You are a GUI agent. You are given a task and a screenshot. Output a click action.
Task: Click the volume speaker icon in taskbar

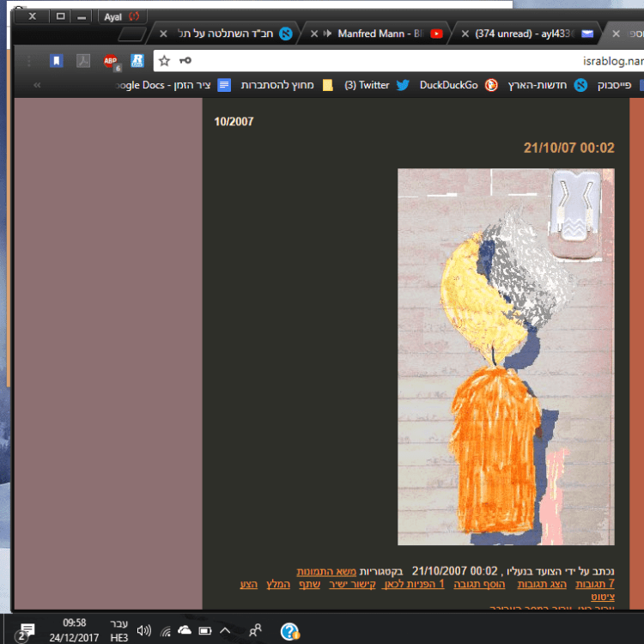pyautogui.click(x=143, y=631)
